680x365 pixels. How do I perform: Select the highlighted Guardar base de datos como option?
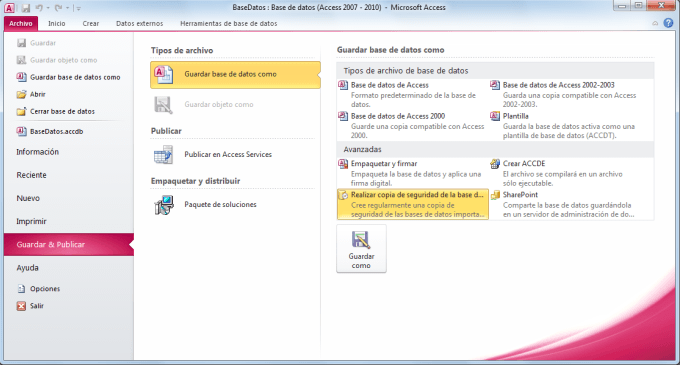pyautogui.click(x=235, y=75)
